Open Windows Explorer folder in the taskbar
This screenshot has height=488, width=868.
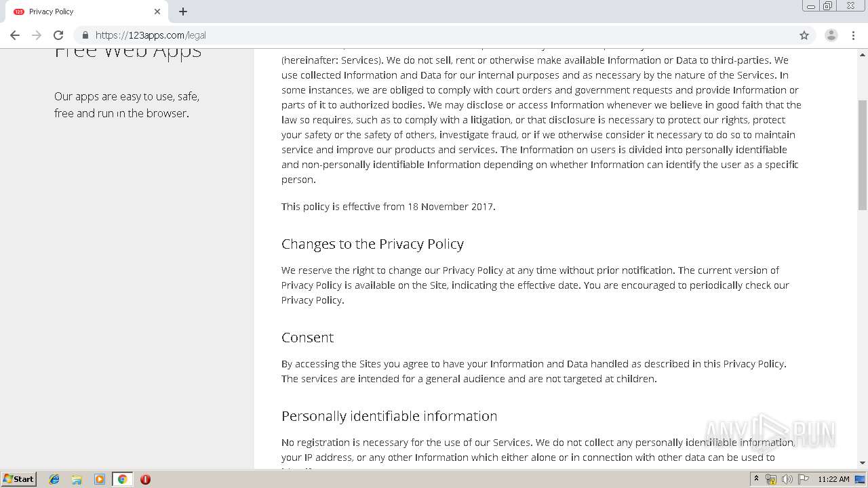(77, 479)
